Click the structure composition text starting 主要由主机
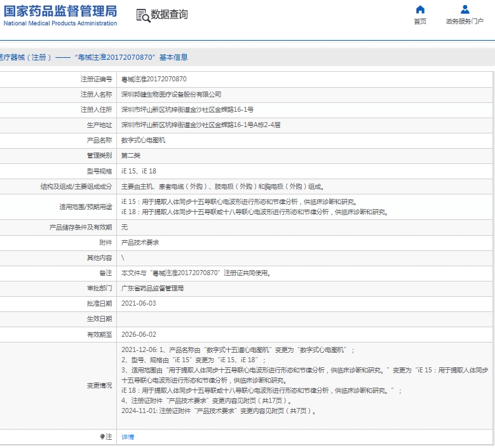This screenshot has height=448, width=495. (223, 187)
